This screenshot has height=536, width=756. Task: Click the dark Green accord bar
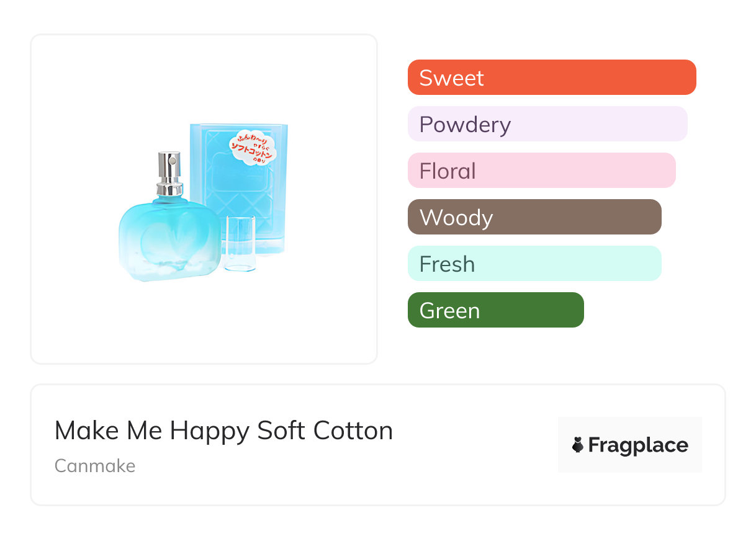tap(495, 310)
